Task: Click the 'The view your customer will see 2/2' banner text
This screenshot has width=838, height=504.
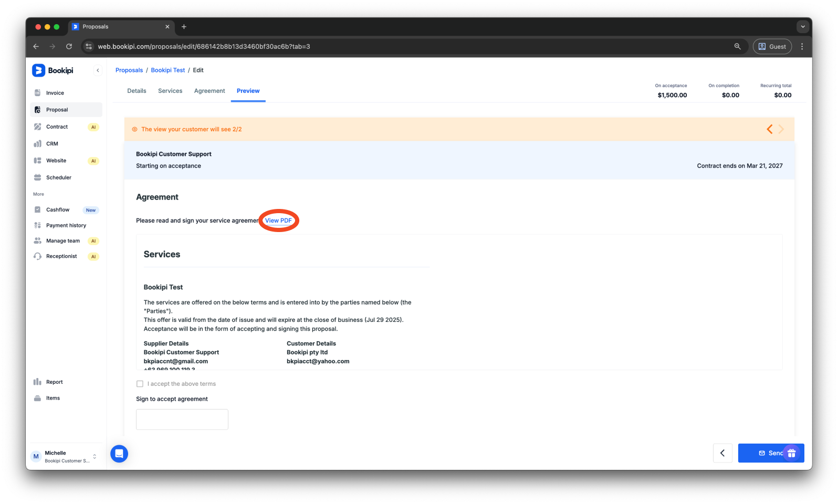Action: (192, 129)
